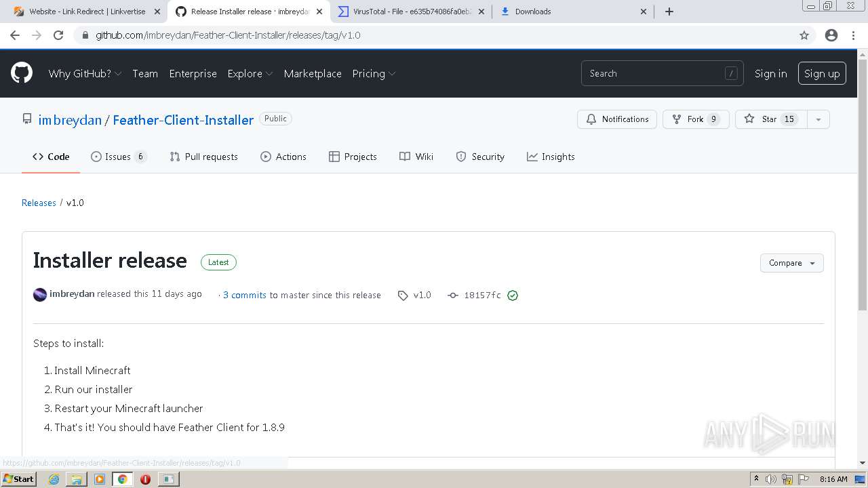This screenshot has width=868, height=488.
Task: Go to GitHub Marketplace
Action: click(313, 73)
